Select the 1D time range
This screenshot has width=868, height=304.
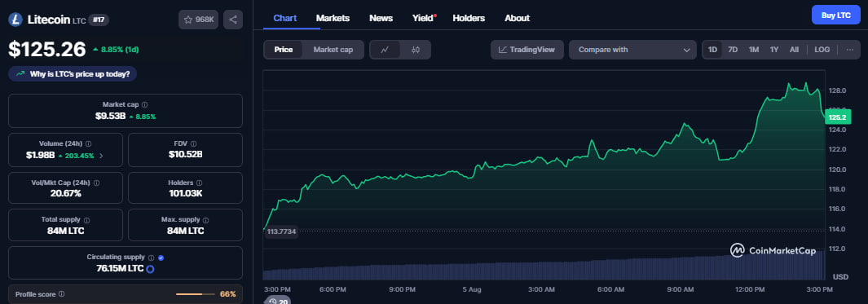(x=712, y=49)
